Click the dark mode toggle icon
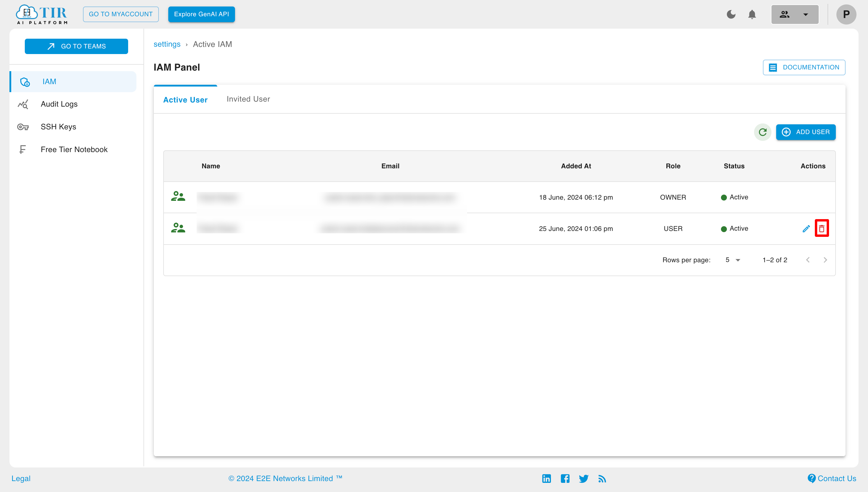Viewport: 868px width, 492px height. click(x=730, y=14)
